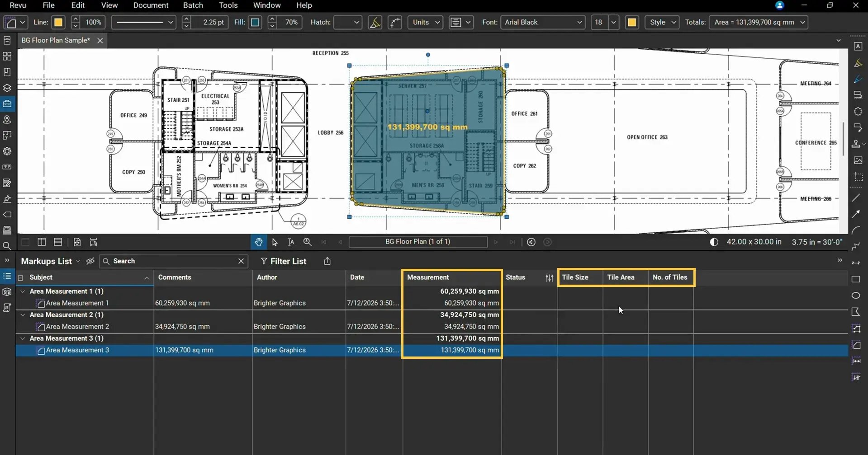Open the Document menu
The height and width of the screenshot is (455, 868).
point(151,5)
